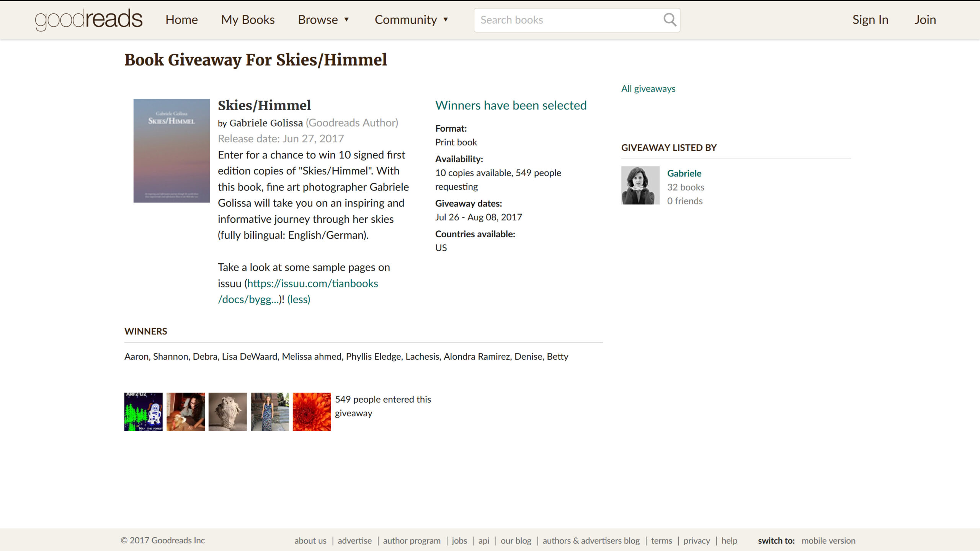Open author Gabriele Golissa's page
Screen dimensions: 980x551
coord(266,123)
